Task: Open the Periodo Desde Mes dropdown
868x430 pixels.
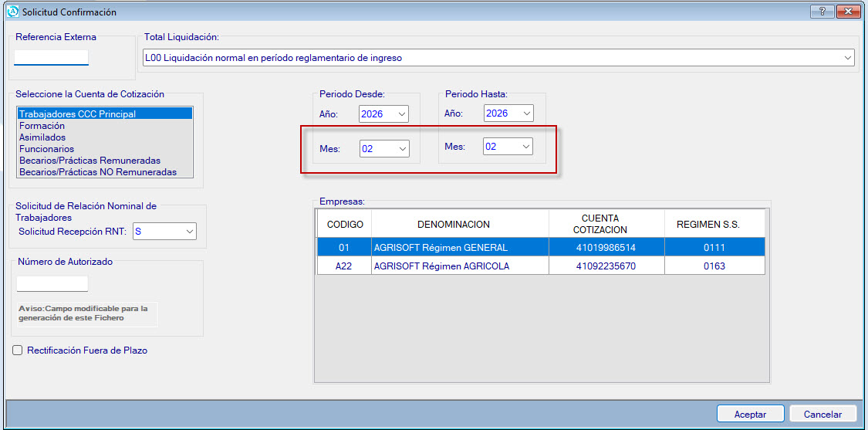Action: tap(401, 148)
